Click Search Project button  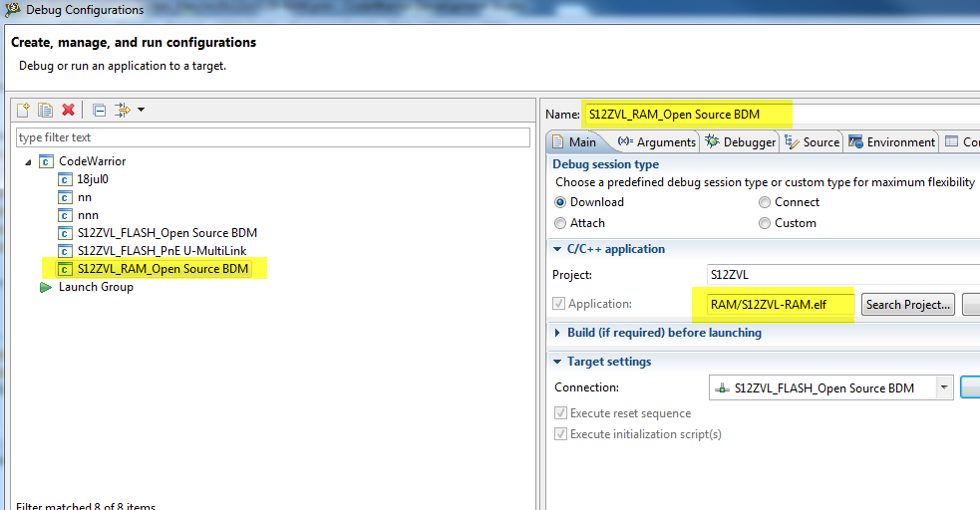(x=907, y=305)
